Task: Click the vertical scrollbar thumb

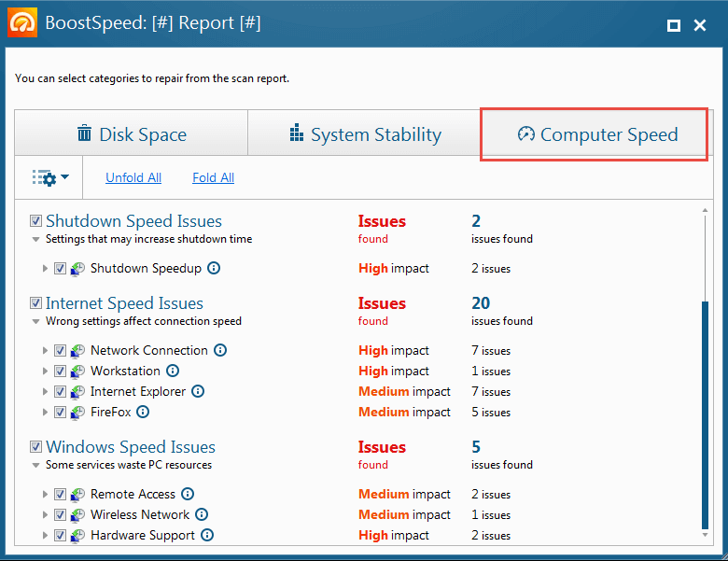Action: click(x=705, y=415)
